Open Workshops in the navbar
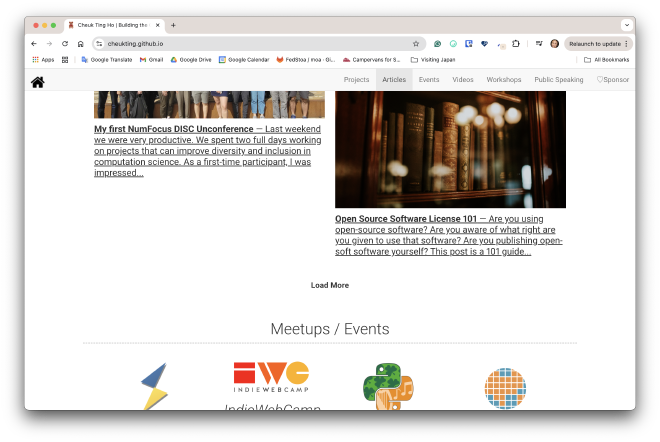 pyautogui.click(x=504, y=80)
